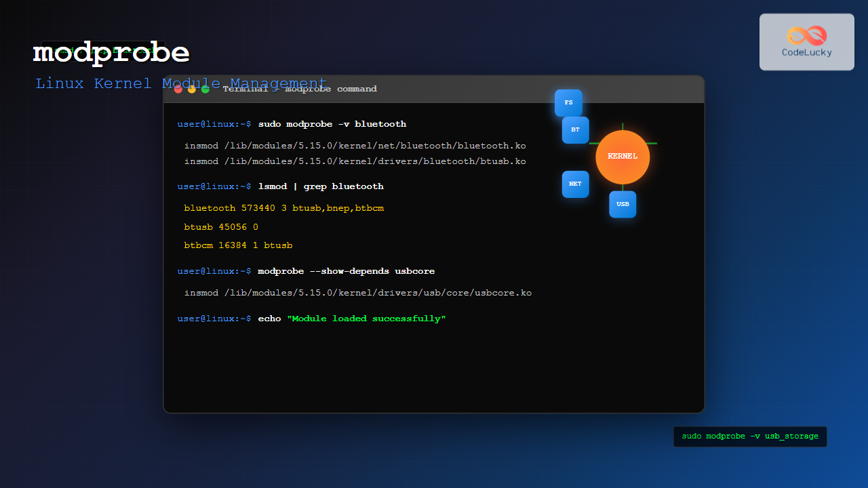Image resolution: width=868 pixels, height=488 pixels.
Task: Select the 'modprobe --show-depends usbcore' command
Action: pos(346,271)
